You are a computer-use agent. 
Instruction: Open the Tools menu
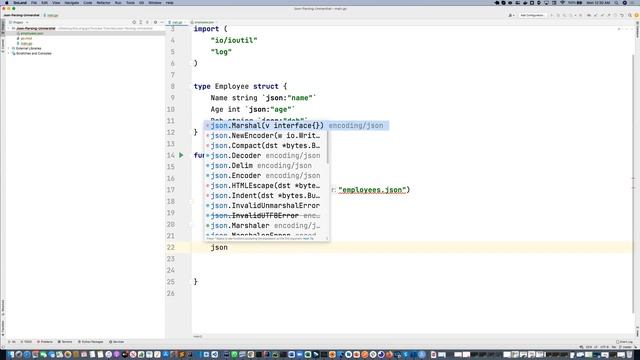[x=130, y=2]
